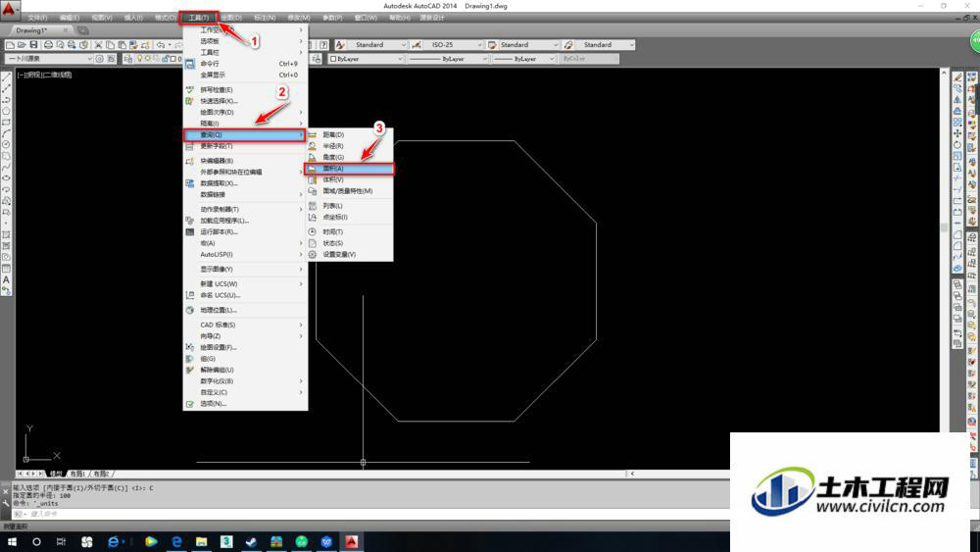Image resolution: width=980 pixels, height=552 pixels.
Task: Select 快速选择(K)... menu entry
Action: click(x=245, y=101)
